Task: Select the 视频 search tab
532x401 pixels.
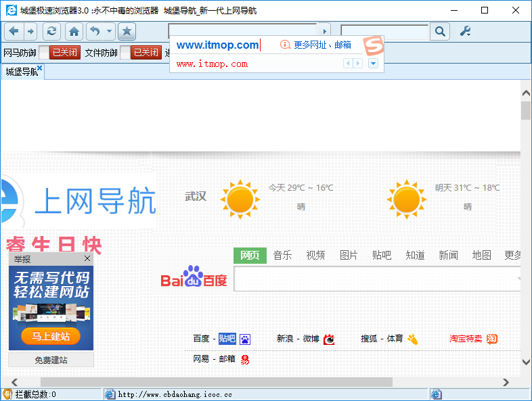Action: [315, 255]
